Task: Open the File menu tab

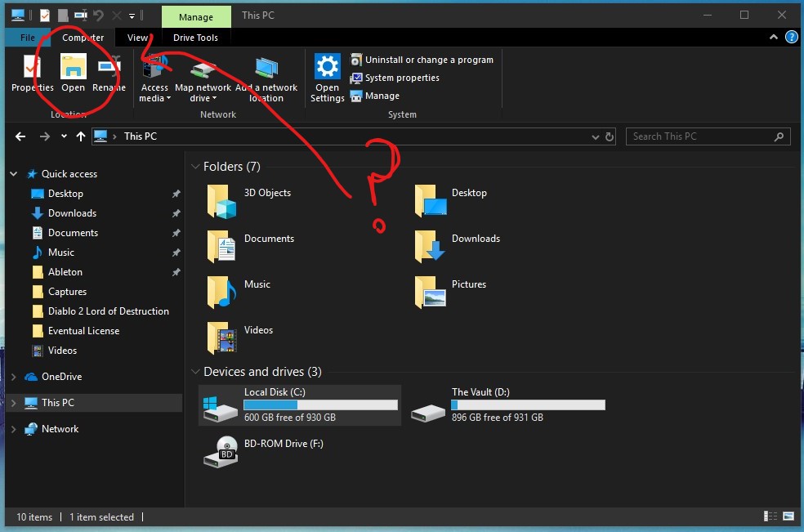Action: click(27, 38)
